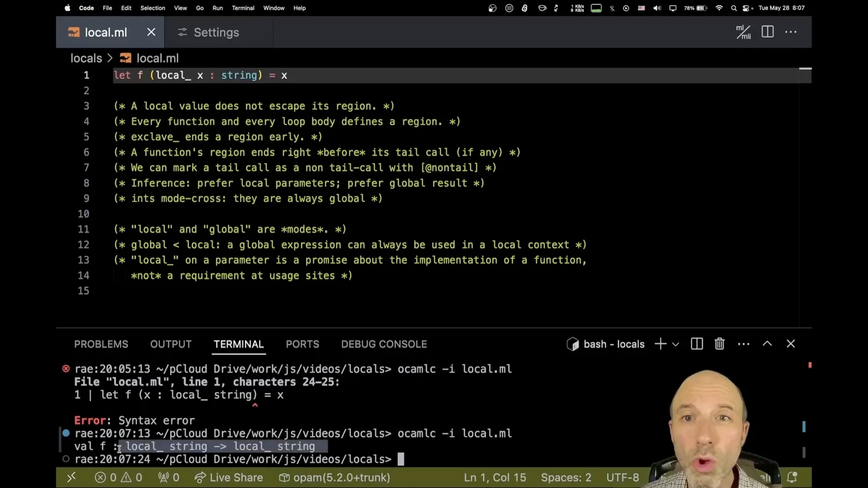Expand the terminal launch profile dropdown

675,344
